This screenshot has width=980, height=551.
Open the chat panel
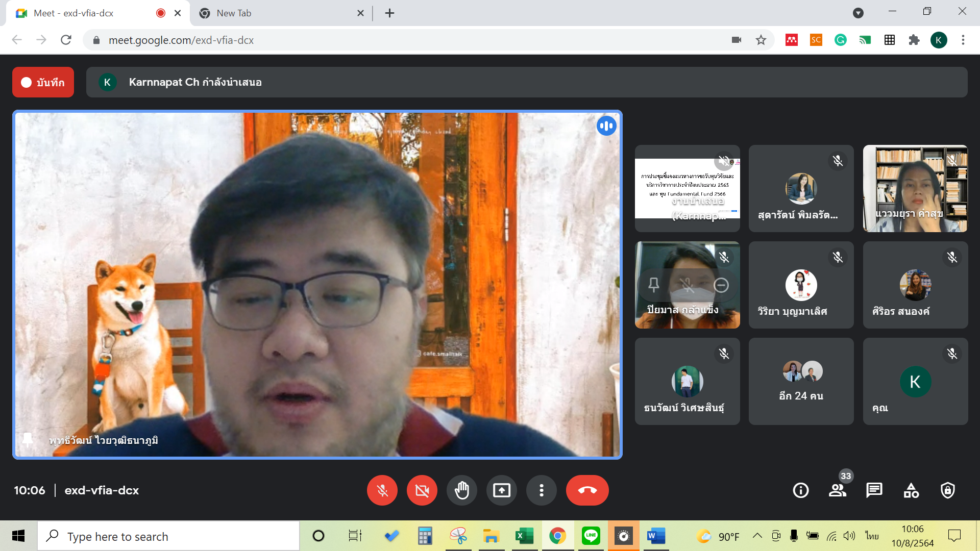pyautogui.click(x=874, y=490)
